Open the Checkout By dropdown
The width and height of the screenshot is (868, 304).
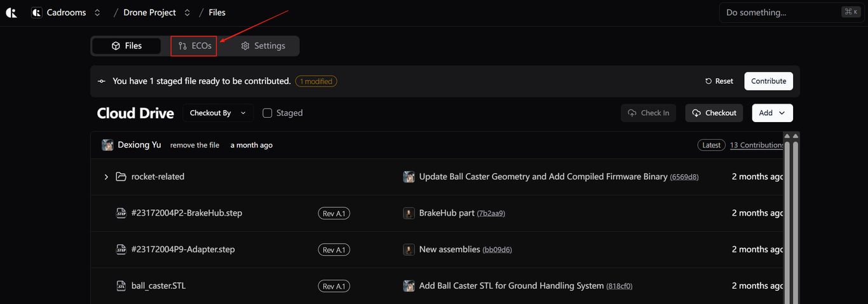(x=218, y=113)
